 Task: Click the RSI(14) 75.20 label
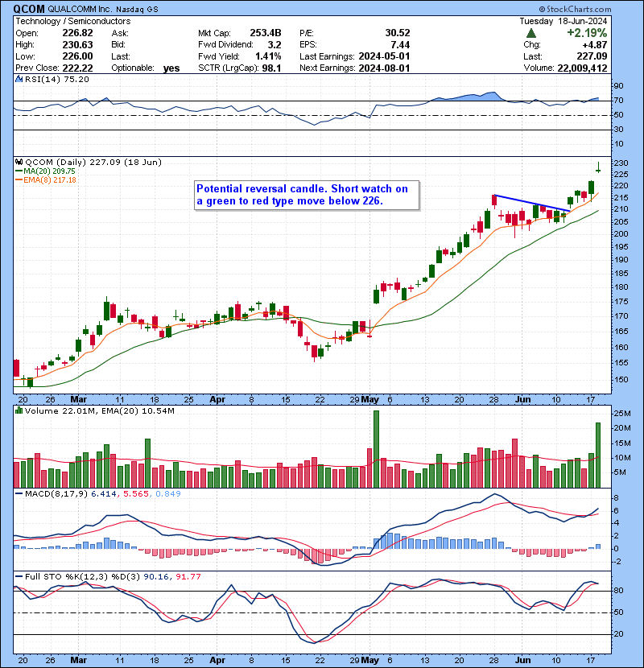tap(56, 79)
